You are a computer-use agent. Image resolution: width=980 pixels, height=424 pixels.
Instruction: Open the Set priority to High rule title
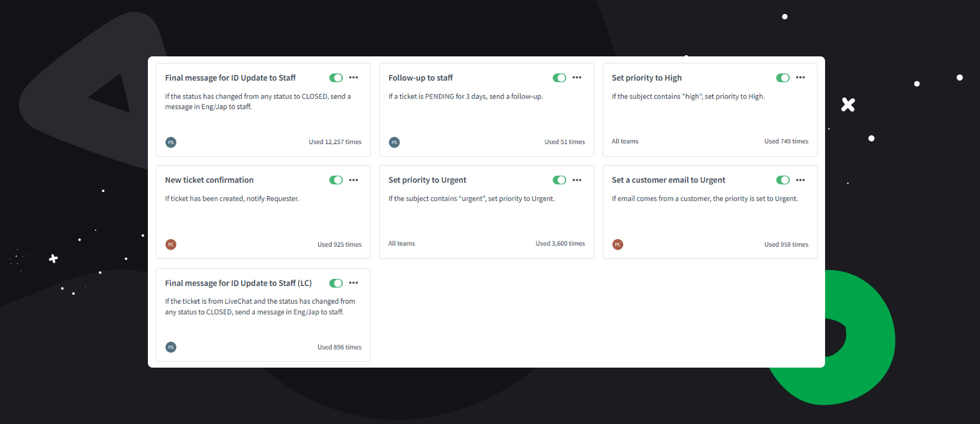(x=646, y=78)
